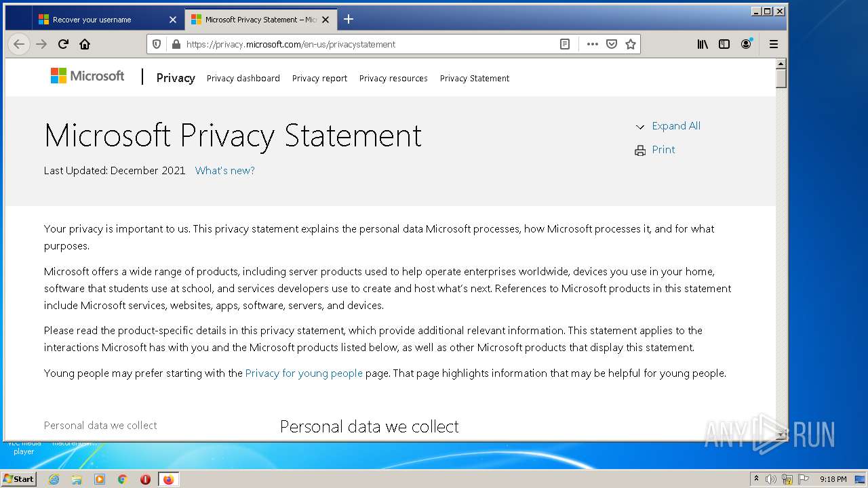
Task: Open a new browser tab
Action: click(x=349, y=19)
